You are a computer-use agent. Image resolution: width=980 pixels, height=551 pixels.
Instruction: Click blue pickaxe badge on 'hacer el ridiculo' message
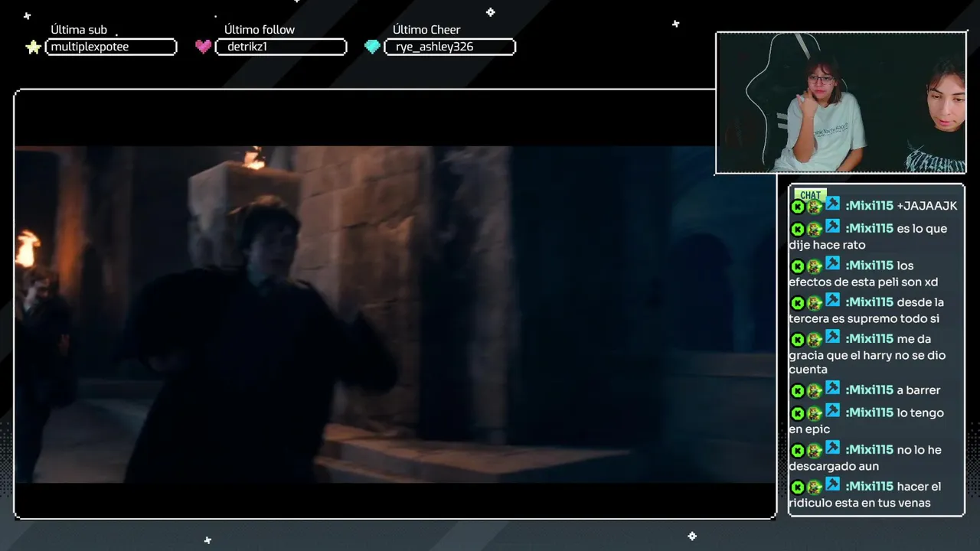[832, 485]
